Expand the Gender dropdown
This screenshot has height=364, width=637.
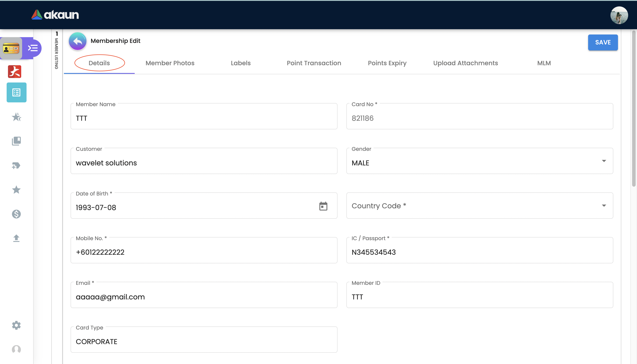coord(604,161)
